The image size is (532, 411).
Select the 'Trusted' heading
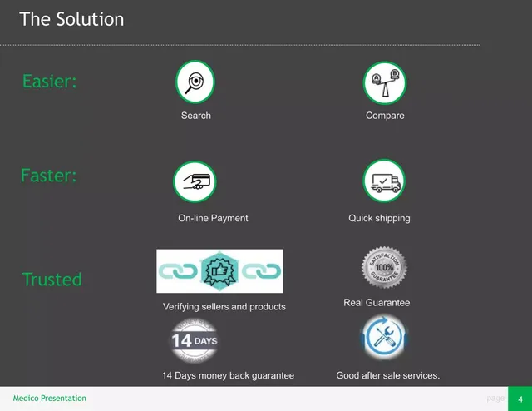52,280
